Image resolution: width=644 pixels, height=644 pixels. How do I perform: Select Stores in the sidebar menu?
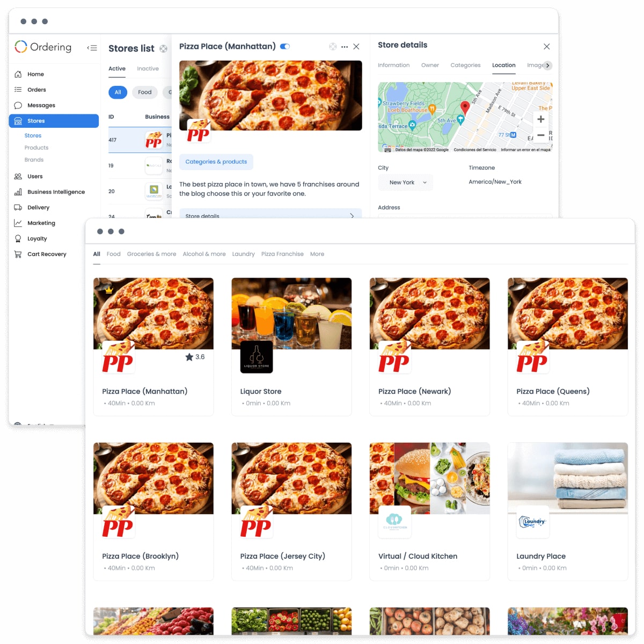pos(54,121)
